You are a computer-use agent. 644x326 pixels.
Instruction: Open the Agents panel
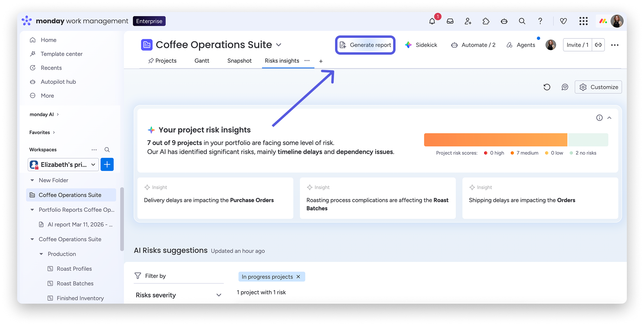click(x=521, y=45)
